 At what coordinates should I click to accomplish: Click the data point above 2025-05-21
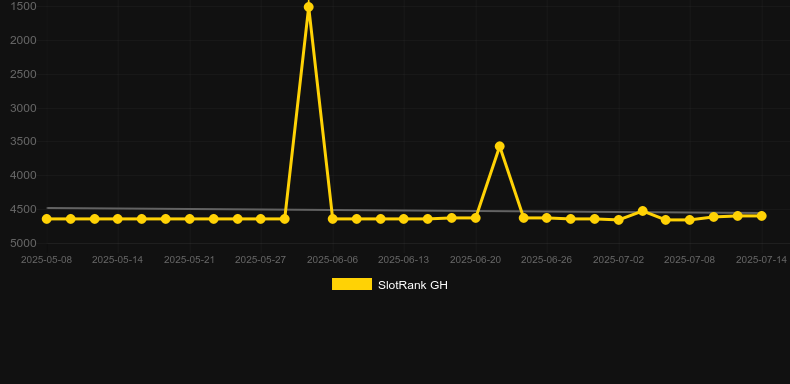coord(189,219)
